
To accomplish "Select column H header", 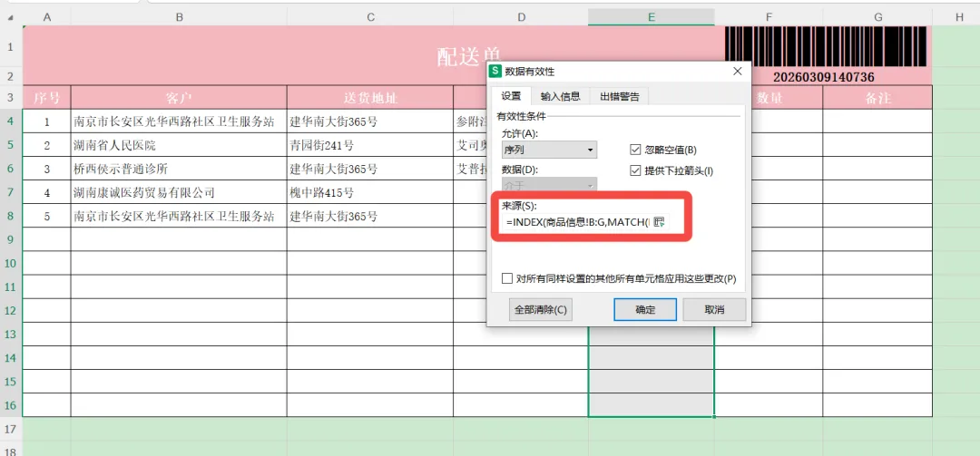I will point(959,17).
